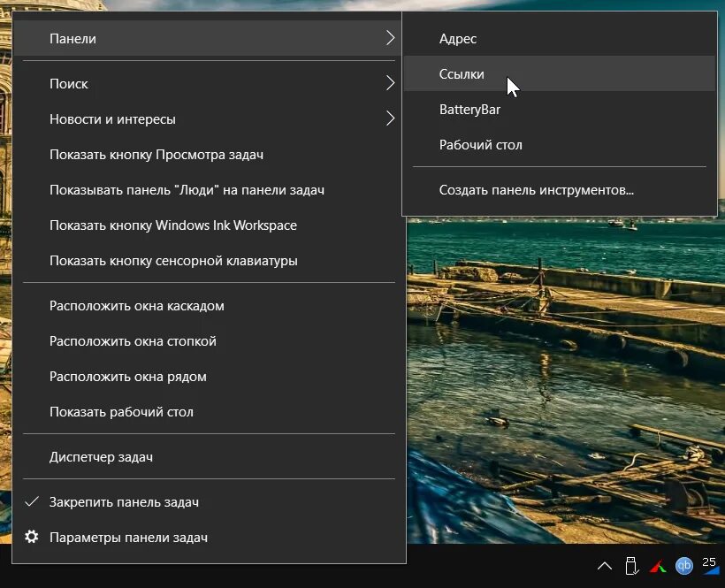This screenshot has height=588, width=725.
Task: Open Новости и интересы menu item
Action: pos(208,118)
